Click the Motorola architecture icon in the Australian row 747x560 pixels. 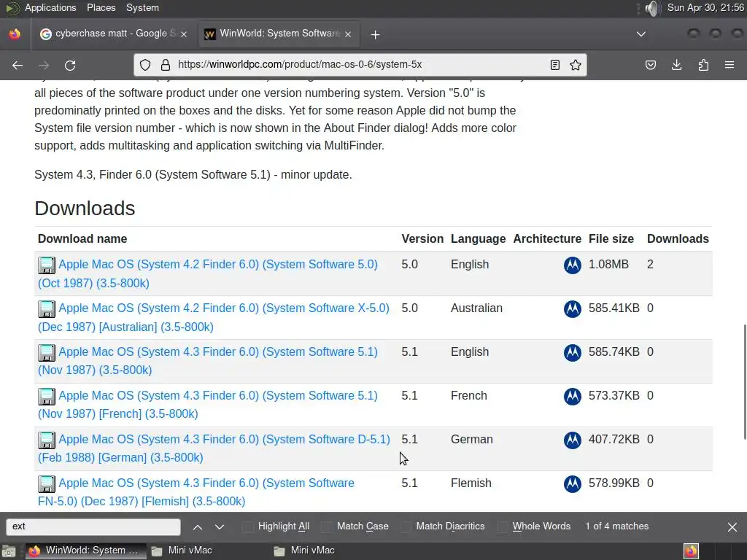pyautogui.click(x=572, y=308)
